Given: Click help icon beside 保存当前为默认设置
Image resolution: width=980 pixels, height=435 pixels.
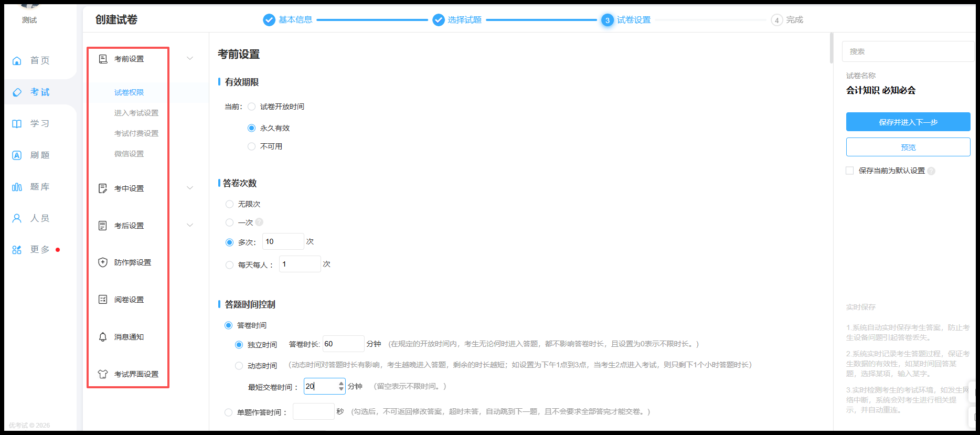Looking at the screenshot, I should (931, 171).
